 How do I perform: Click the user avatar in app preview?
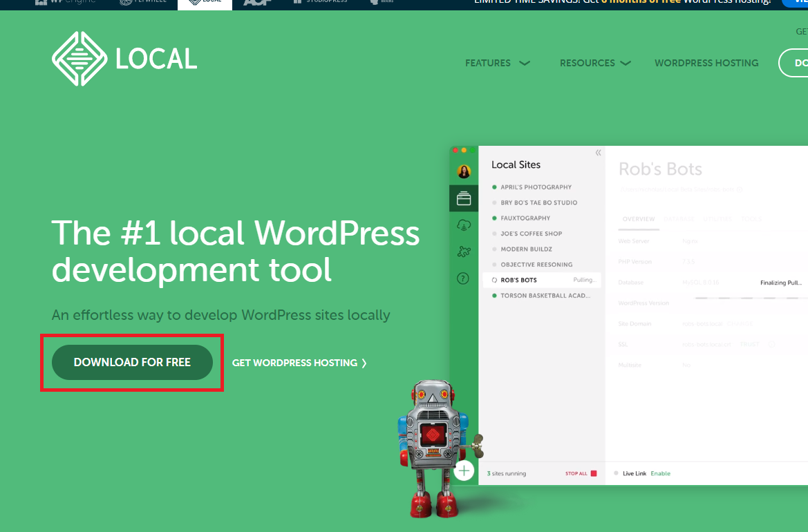click(x=464, y=171)
